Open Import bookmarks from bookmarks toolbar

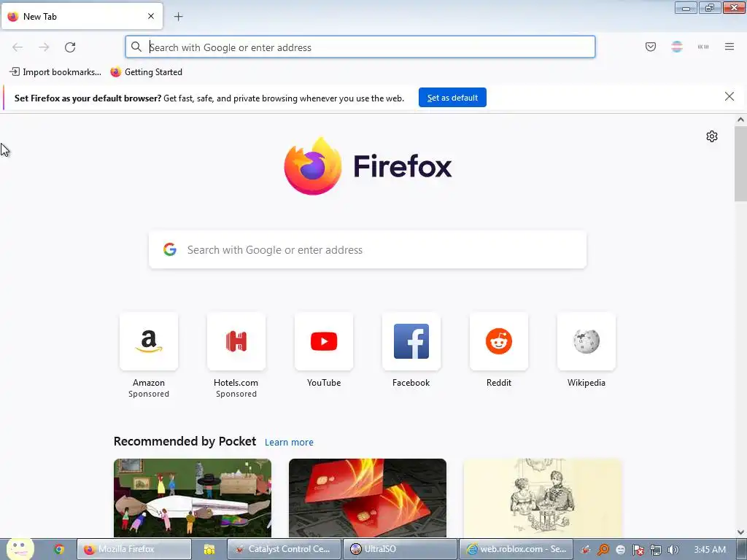[55, 72]
